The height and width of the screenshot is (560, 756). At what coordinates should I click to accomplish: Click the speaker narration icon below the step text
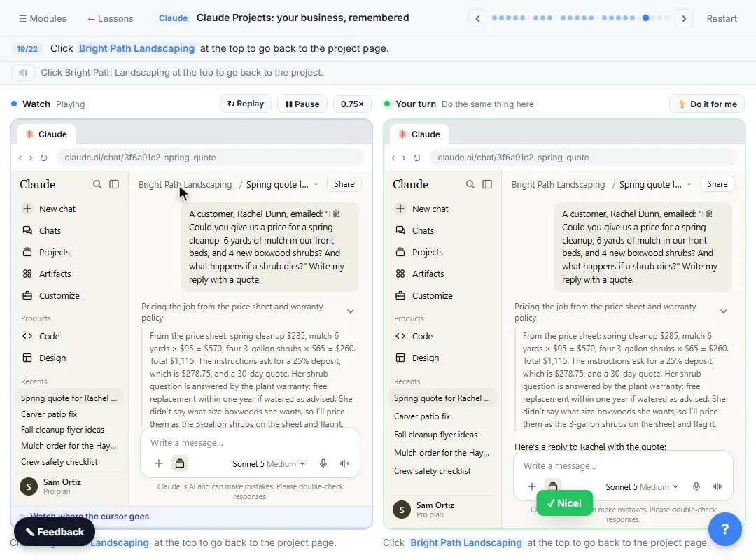pos(23,73)
